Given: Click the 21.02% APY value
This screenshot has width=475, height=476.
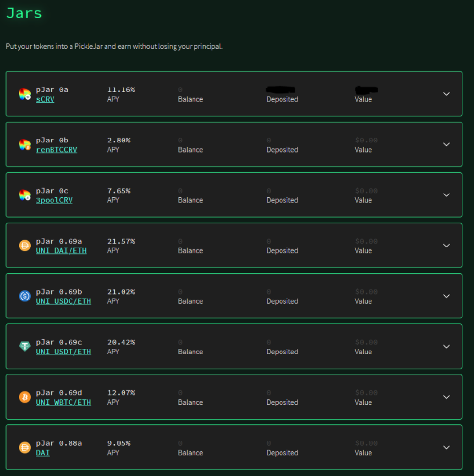Looking at the screenshot, I should pyautogui.click(x=121, y=292).
